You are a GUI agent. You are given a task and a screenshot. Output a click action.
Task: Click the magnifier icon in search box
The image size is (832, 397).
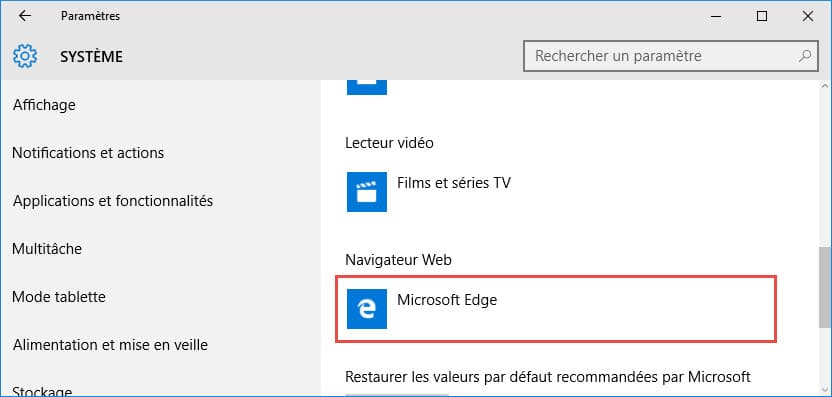click(805, 56)
